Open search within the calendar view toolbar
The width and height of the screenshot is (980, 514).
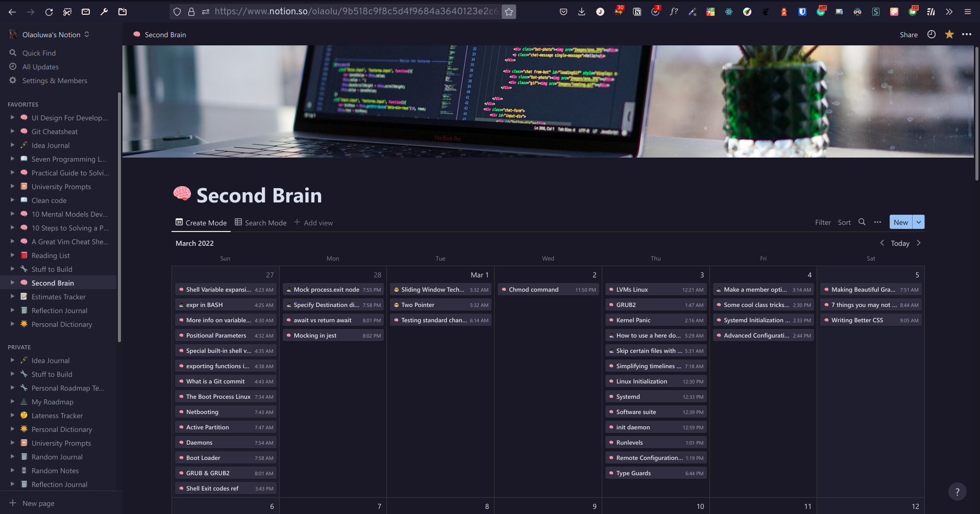pos(862,222)
